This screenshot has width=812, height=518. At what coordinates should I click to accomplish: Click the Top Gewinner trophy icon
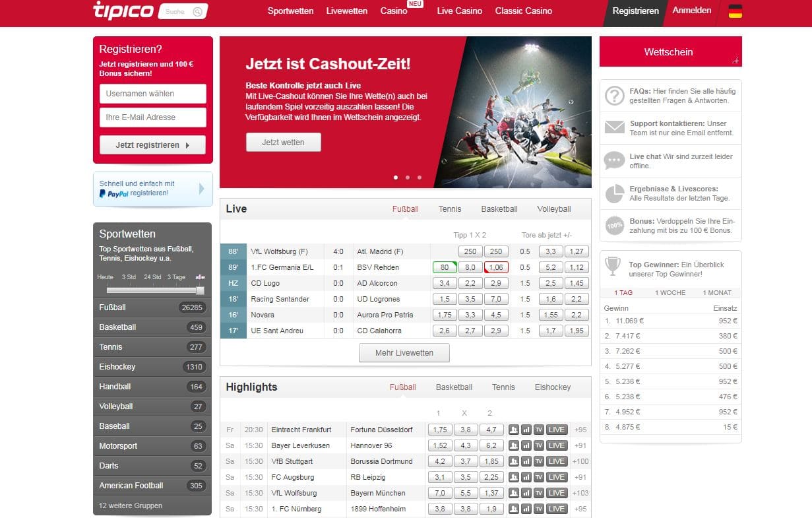pyautogui.click(x=613, y=267)
